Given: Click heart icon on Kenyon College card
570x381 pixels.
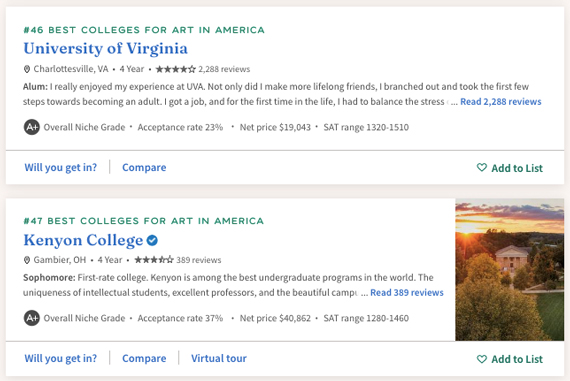Looking at the screenshot, I should (x=482, y=359).
